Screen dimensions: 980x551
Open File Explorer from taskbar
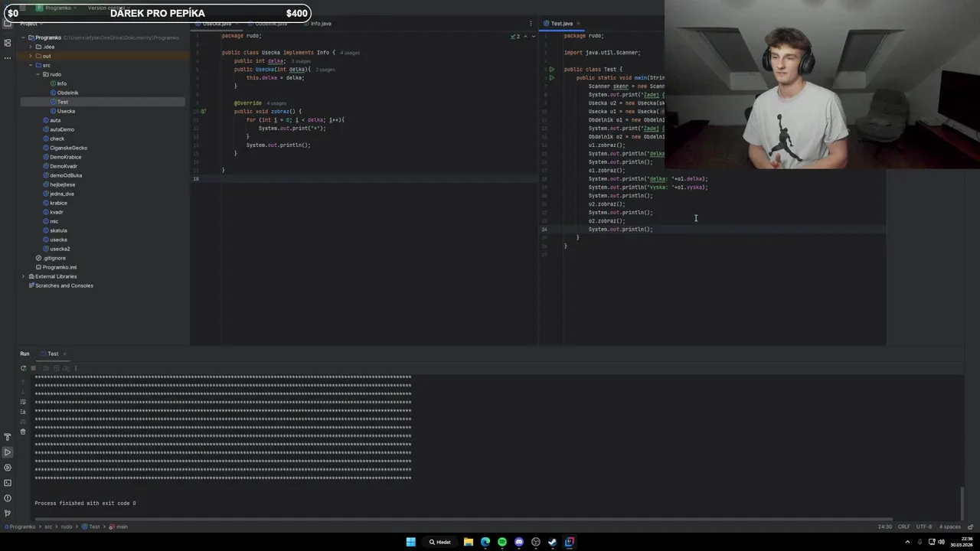pos(469,542)
